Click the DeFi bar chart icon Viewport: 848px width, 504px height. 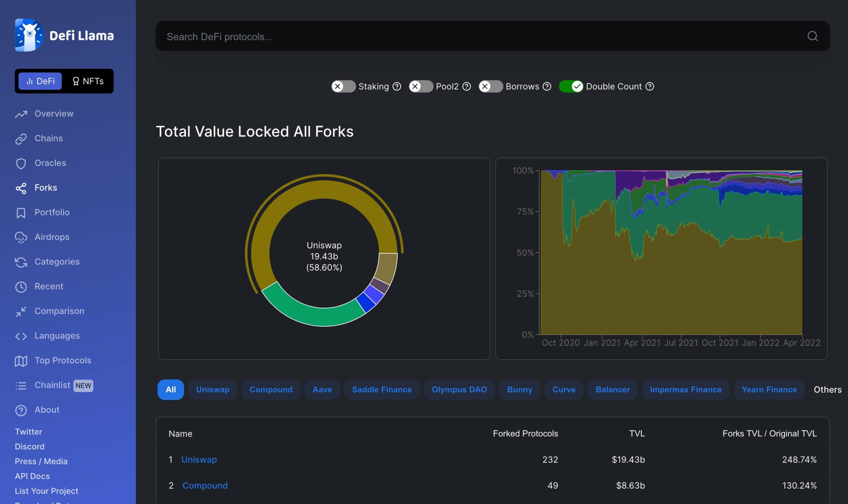29,81
